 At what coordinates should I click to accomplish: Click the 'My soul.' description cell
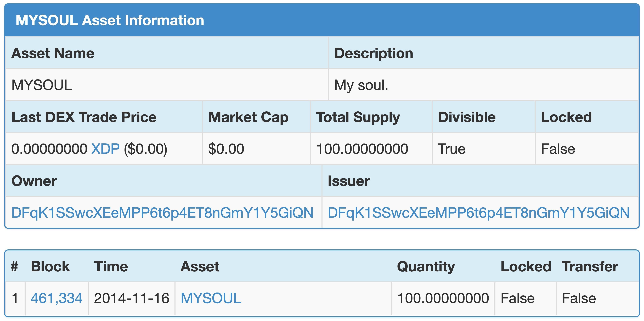(x=361, y=85)
